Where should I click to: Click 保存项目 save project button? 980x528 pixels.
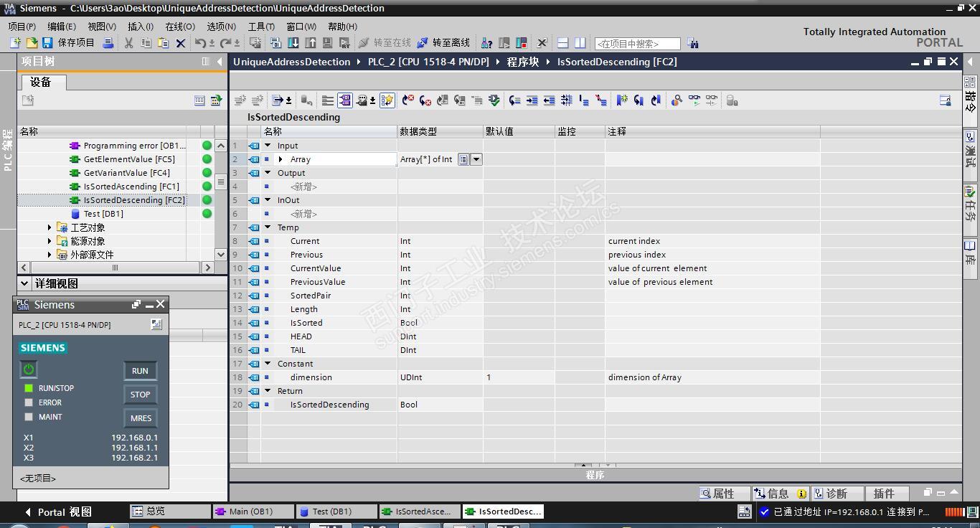(x=68, y=43)
